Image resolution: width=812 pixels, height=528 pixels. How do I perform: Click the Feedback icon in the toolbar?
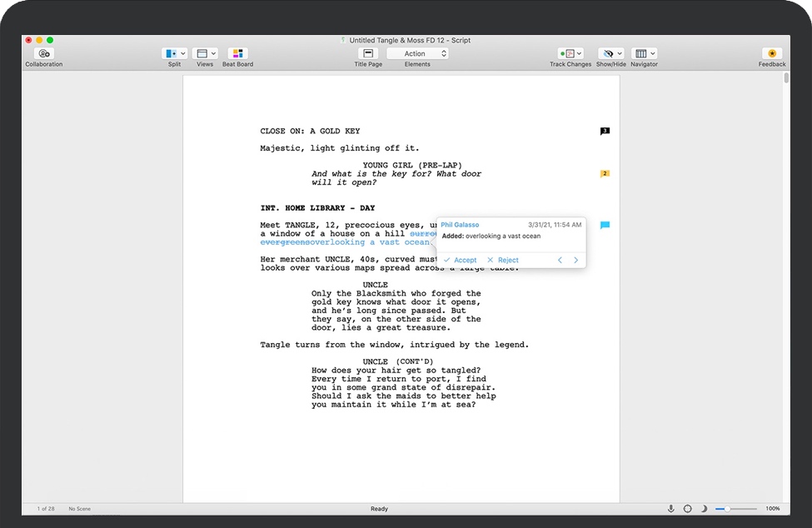(x=771, y=52)
